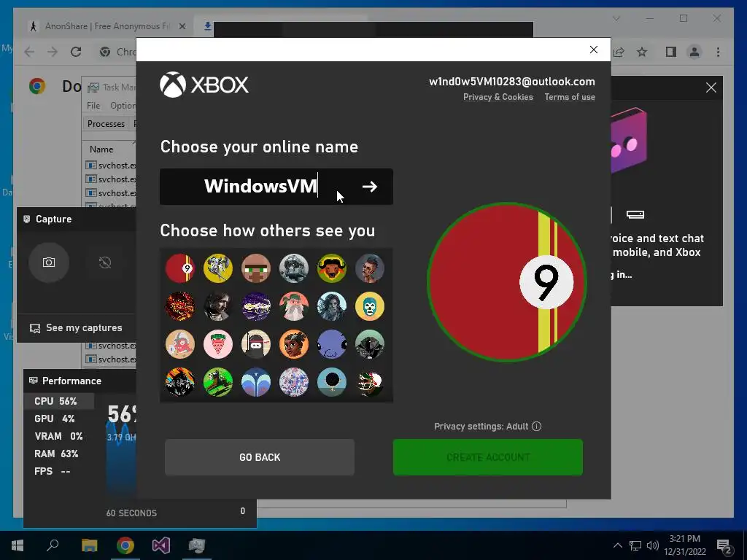Go back in Chrome
This screenshot has width=747, height=560.
[x=29, y=52]
